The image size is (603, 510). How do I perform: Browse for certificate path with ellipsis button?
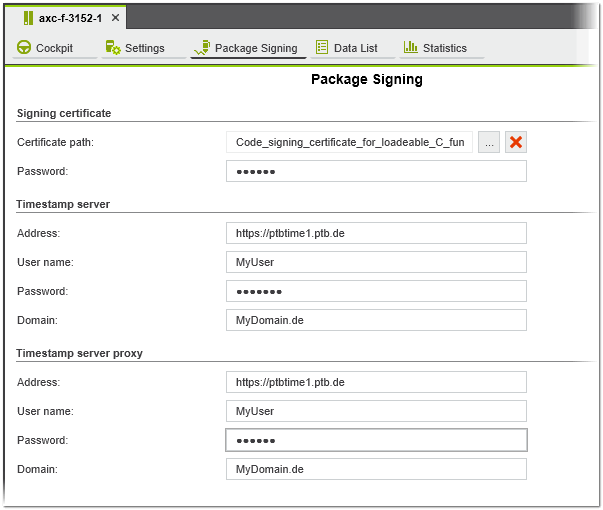click(x=489, y=142)
